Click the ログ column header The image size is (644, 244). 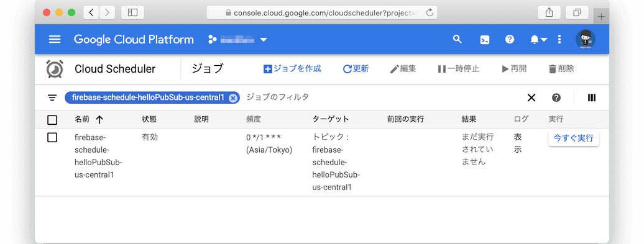(521, 119)
